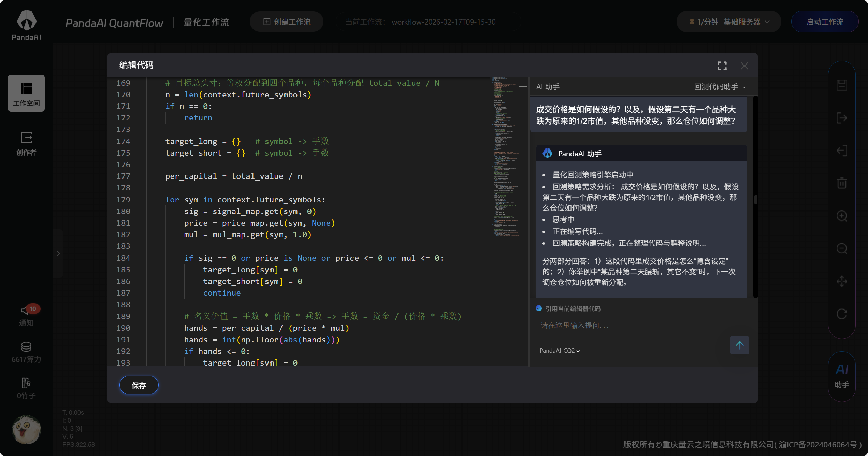Click line number 179 in the gutter
The width and height of the screenshot is (868, 456).
click(123, 200)
